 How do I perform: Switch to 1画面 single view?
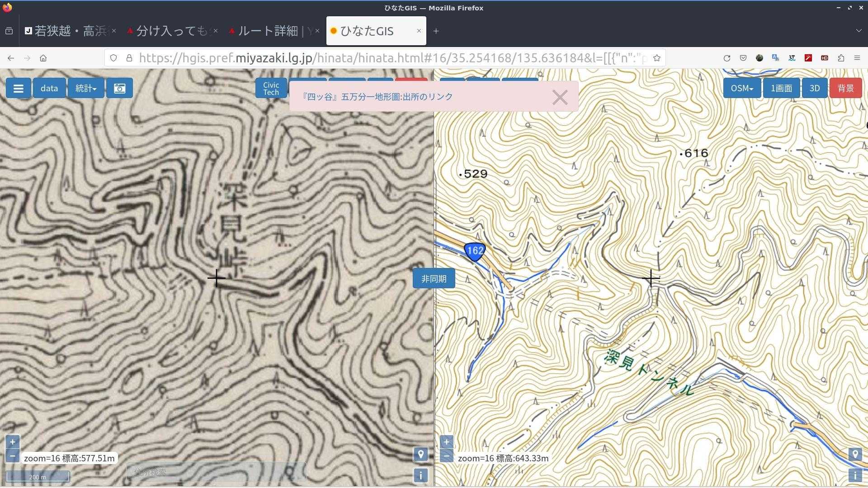click(x=781, y=88)
